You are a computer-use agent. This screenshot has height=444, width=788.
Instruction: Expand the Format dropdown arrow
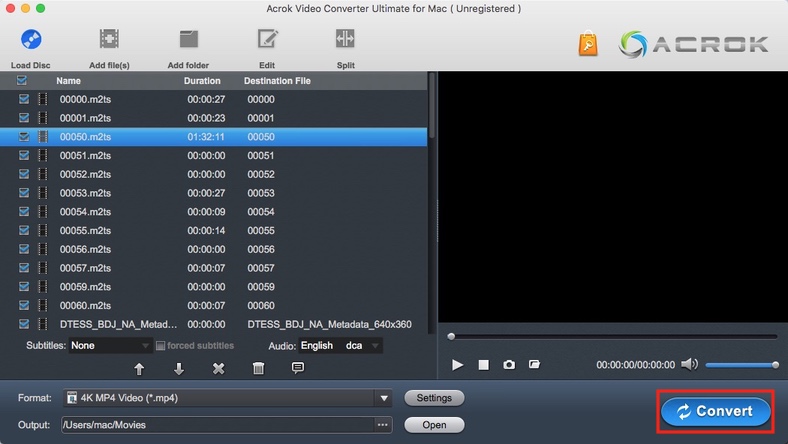384,398
